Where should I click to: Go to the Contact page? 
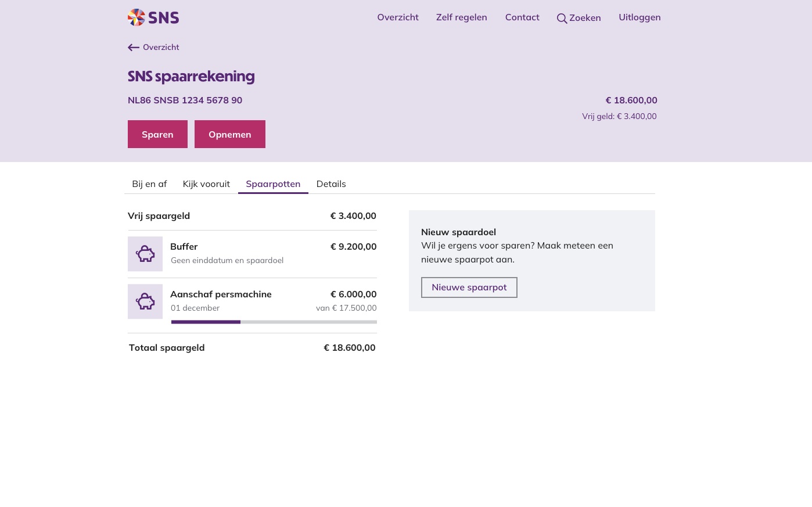(522, 17)
